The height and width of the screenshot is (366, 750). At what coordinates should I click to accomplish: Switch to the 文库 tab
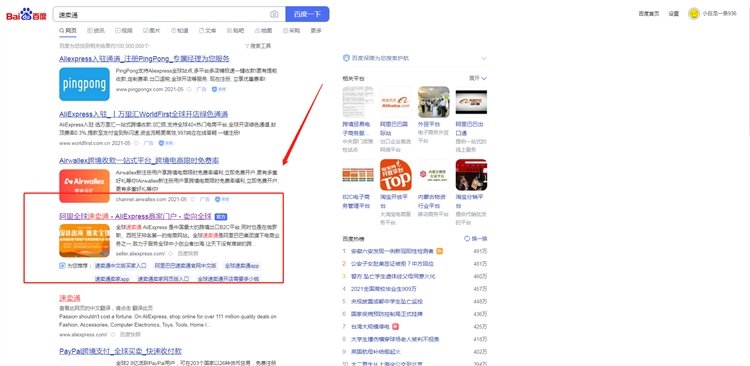pos(208,31)
